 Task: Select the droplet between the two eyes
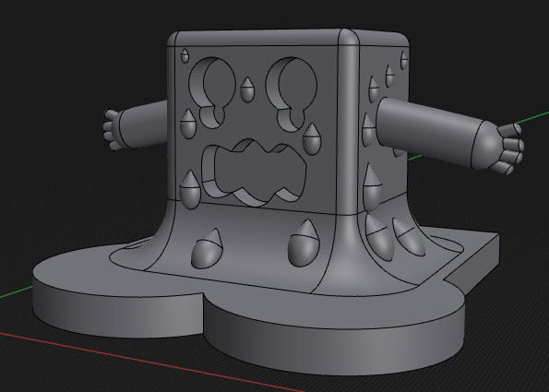pos(247,90)
